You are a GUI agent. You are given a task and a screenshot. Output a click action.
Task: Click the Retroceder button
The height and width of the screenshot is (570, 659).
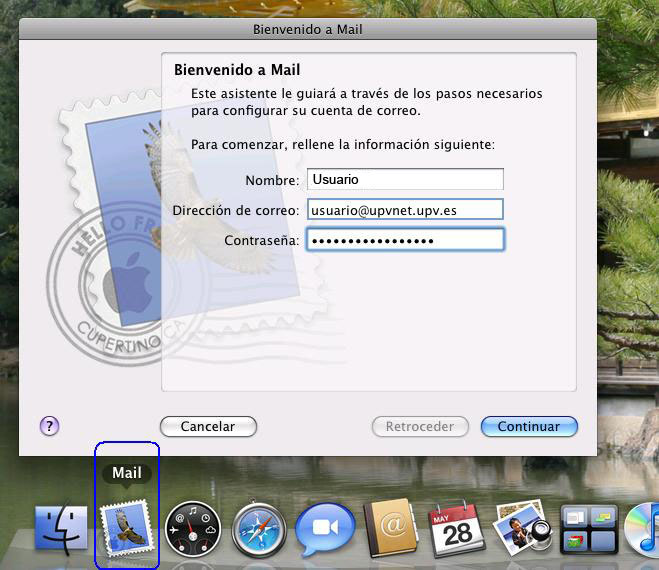420,426
